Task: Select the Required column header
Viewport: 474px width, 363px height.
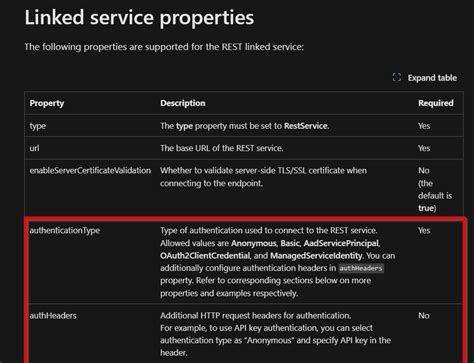Action: (x=436, y=103)
